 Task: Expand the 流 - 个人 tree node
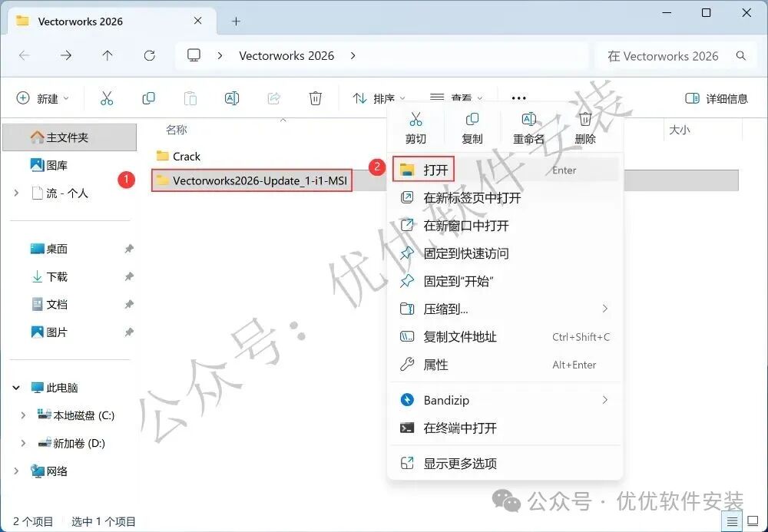16,193
